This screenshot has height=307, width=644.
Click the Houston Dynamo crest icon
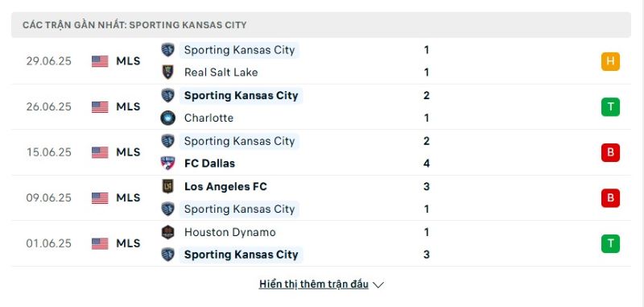click(167, 232)
